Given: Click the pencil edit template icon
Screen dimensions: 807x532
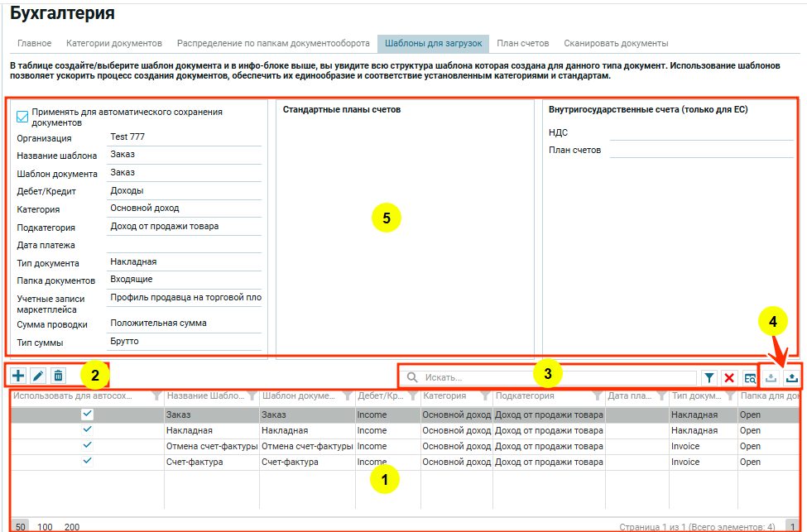Looking at the screenshot, I should click(x=38, y=376).
